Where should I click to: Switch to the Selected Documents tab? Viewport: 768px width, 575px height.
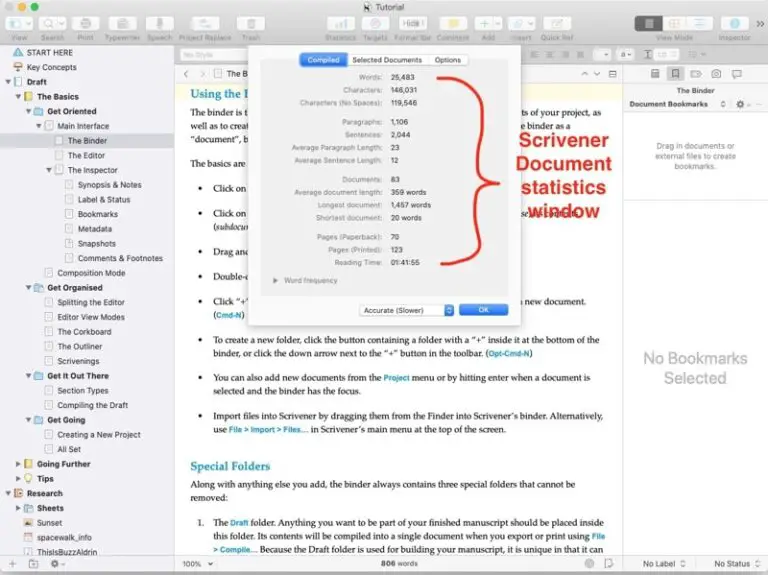click(387, 60)
